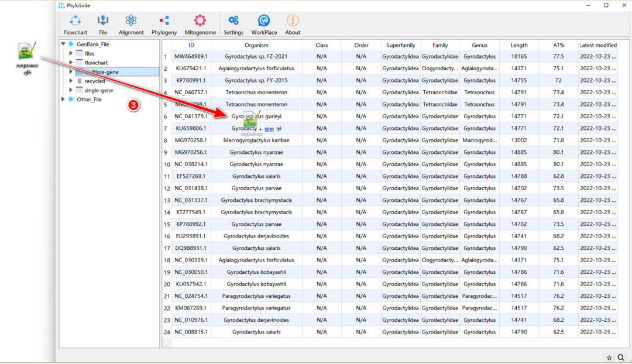Select row number 1 header
632x364 pixels.
point(167,56)
